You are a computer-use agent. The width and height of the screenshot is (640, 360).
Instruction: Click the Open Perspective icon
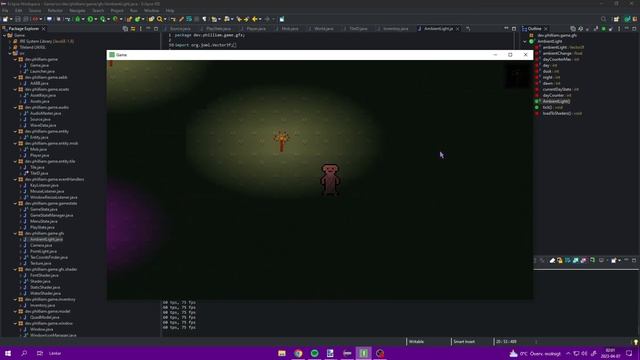[616, 19]
